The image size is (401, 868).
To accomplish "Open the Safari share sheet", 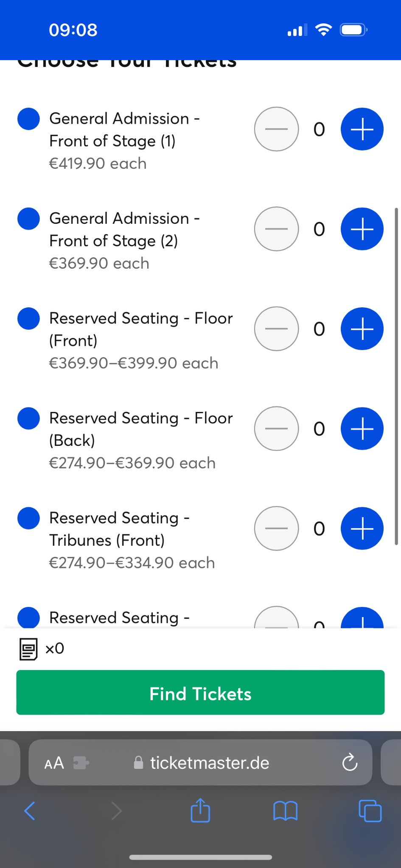I will coord(200,810).
